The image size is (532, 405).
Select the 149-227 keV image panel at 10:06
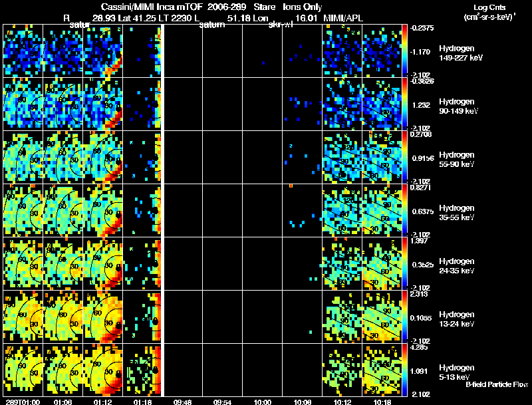click(x=302, y=51)
